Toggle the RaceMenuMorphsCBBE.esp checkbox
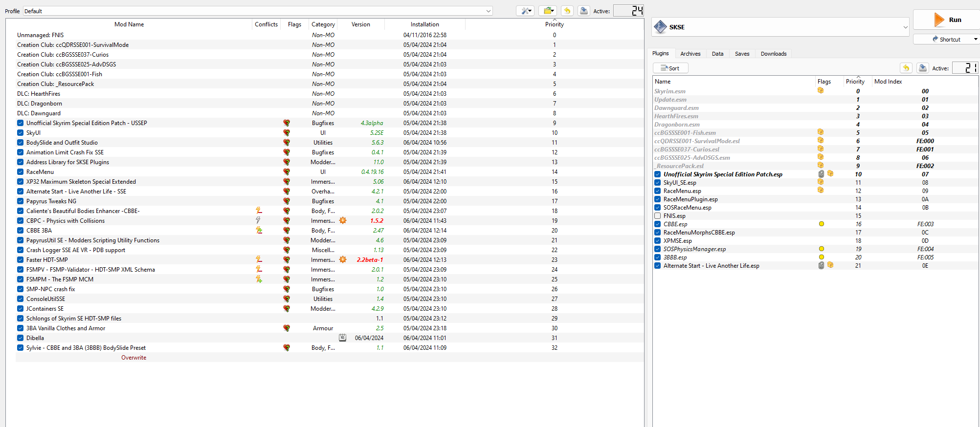This screenshot has width=980, height=427. (x=658, y=232)
